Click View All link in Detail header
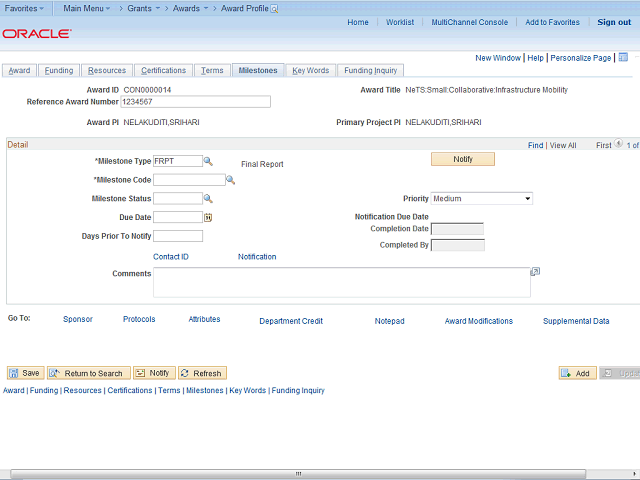This screenshot has height=480, width=640. (x=563, y=145)
